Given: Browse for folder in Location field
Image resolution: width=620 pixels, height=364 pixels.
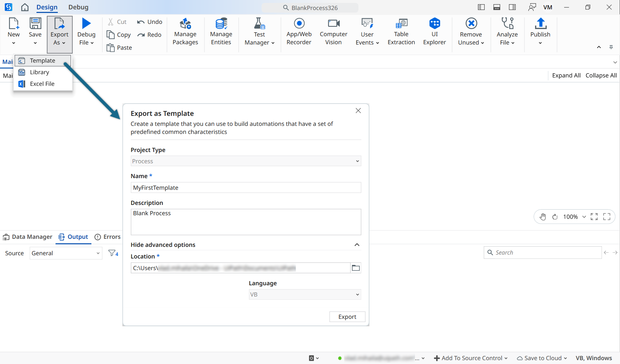Looking at the screenshot, I should point(356,268).
